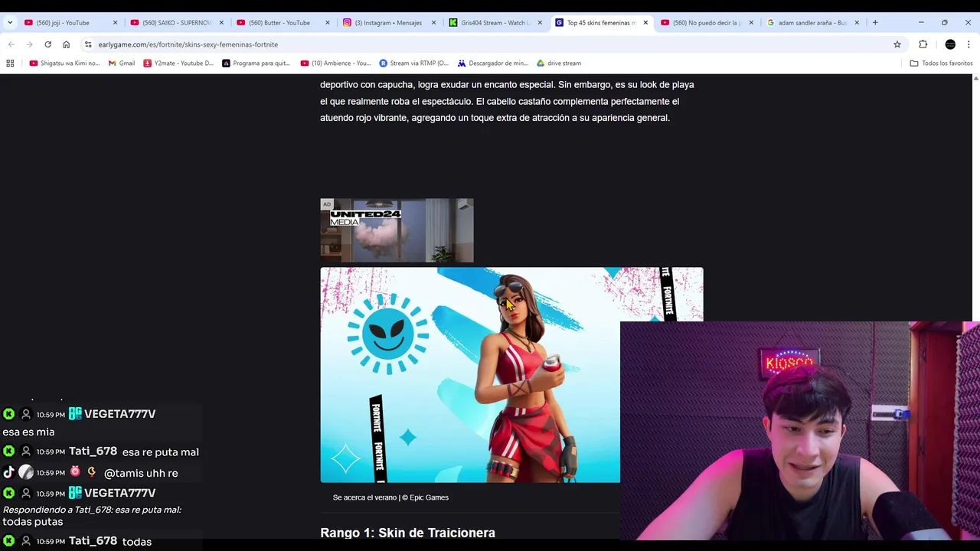
Task: Open the Programa para quit bookmark
Action: click(x=256, y=63)
